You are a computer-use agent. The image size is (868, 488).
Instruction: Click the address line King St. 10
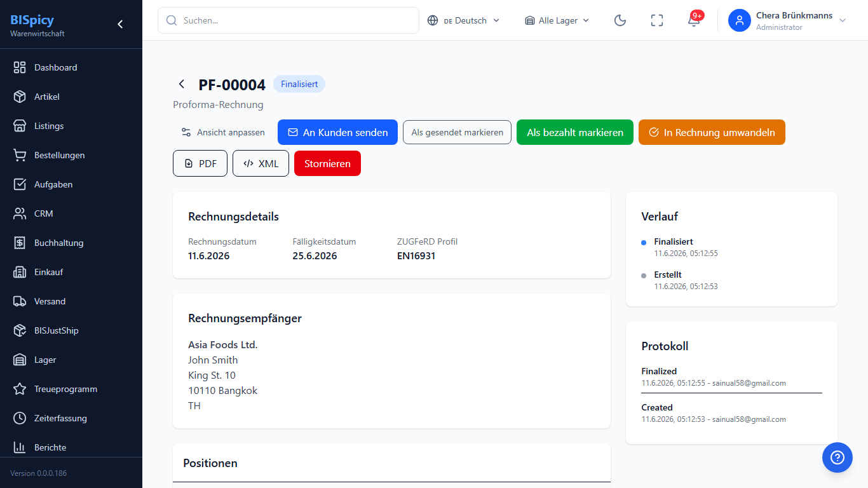click(212, 375)
